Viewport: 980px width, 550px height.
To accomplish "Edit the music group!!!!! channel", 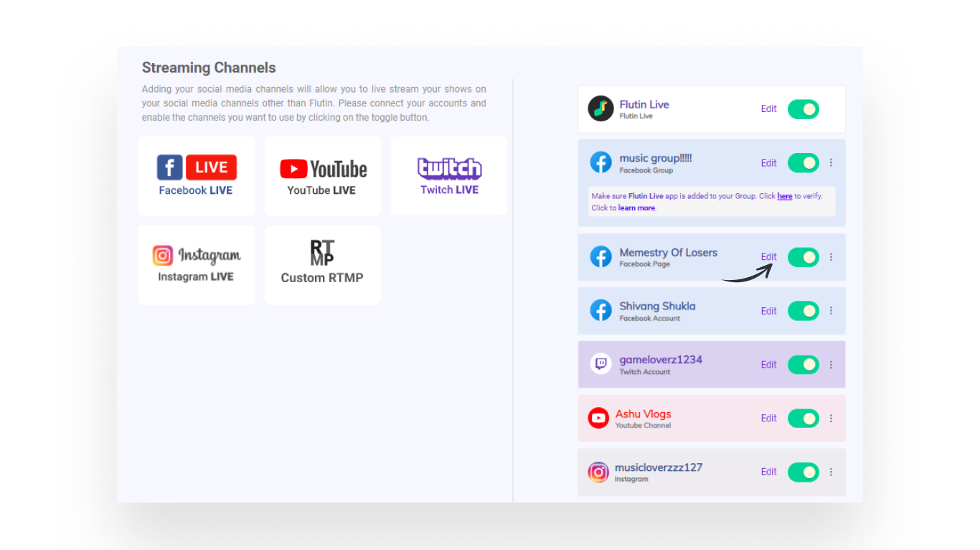I will point(769,163).
